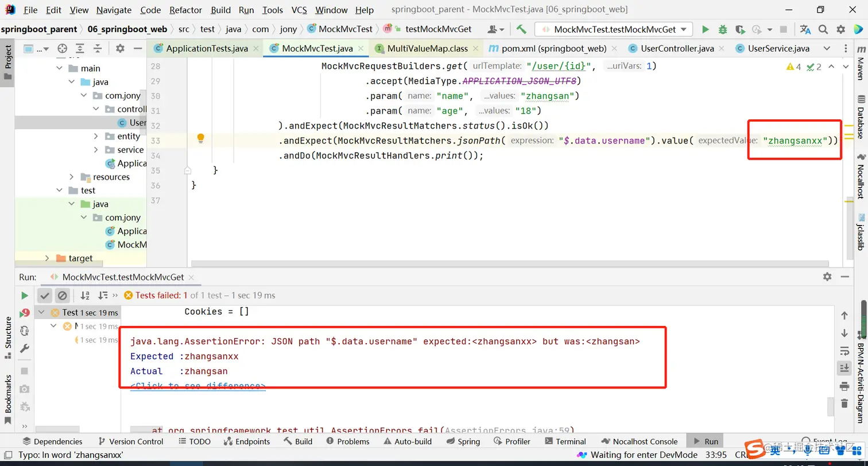The height and width of the screenshot is (466, 868).
Task: Expand the resources folder
Action: point(72,177)
